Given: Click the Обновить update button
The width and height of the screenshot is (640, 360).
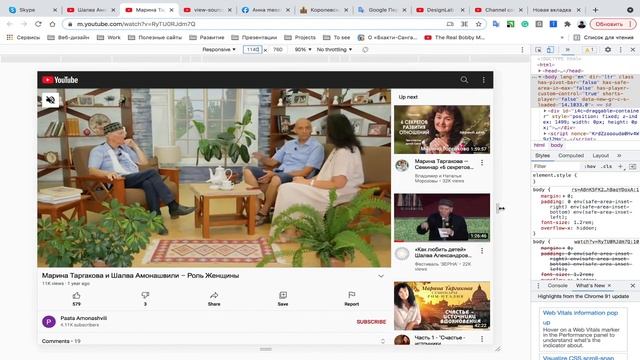Looking at the screenshot, I should pos(613,24).
